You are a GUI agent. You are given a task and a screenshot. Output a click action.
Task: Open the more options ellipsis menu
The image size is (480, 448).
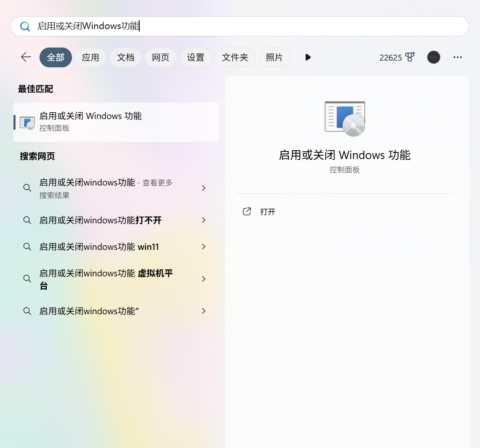coord(457,57)
